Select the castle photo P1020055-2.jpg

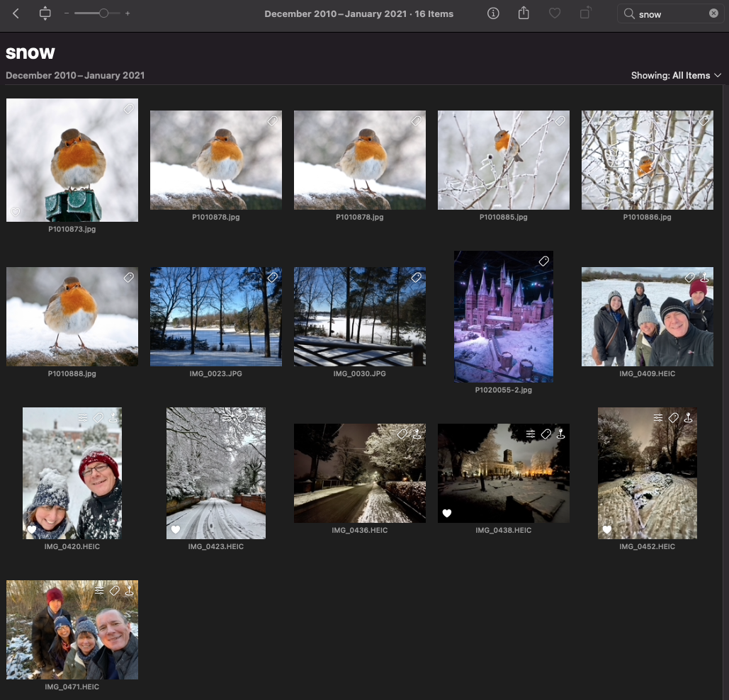pos(504,316)
